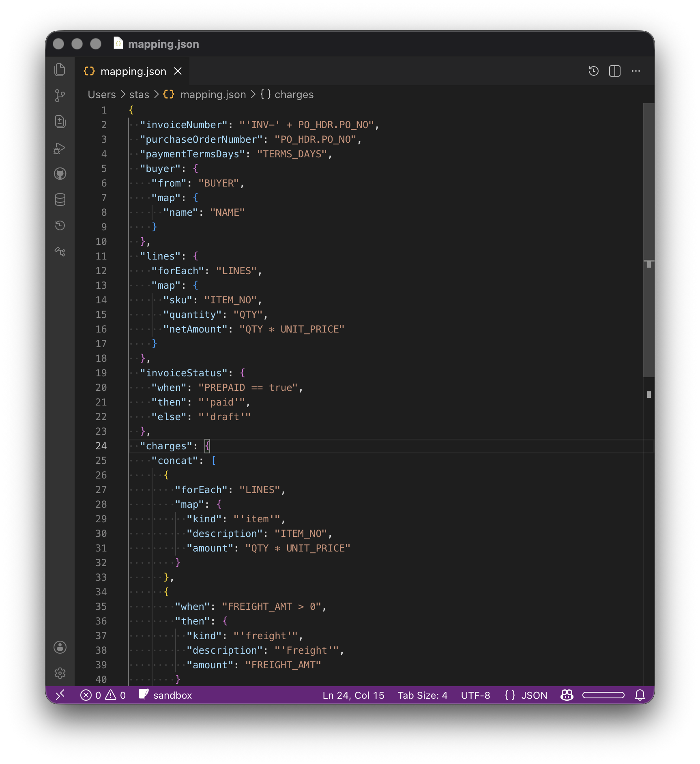The height and width of the screenshot is (764, 700).
Task: Click the sandbox status bar item
Action: pos(165,695)
